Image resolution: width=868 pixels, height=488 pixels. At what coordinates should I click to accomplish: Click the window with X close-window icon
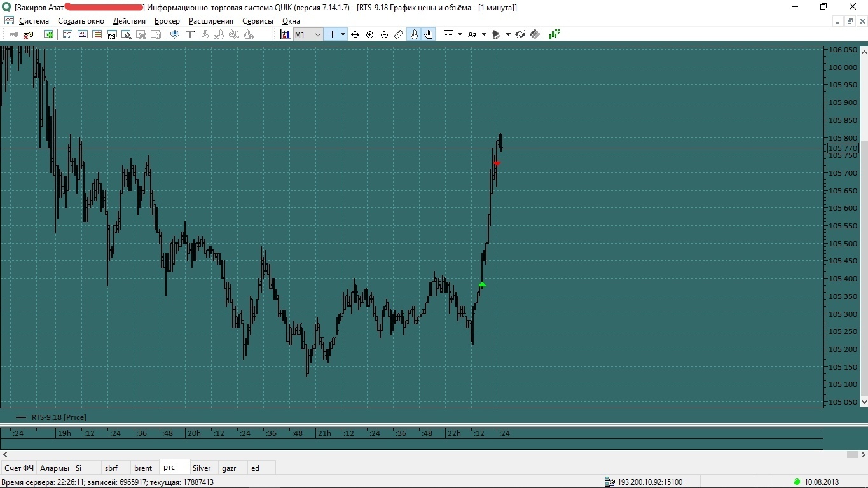[141, 34]
